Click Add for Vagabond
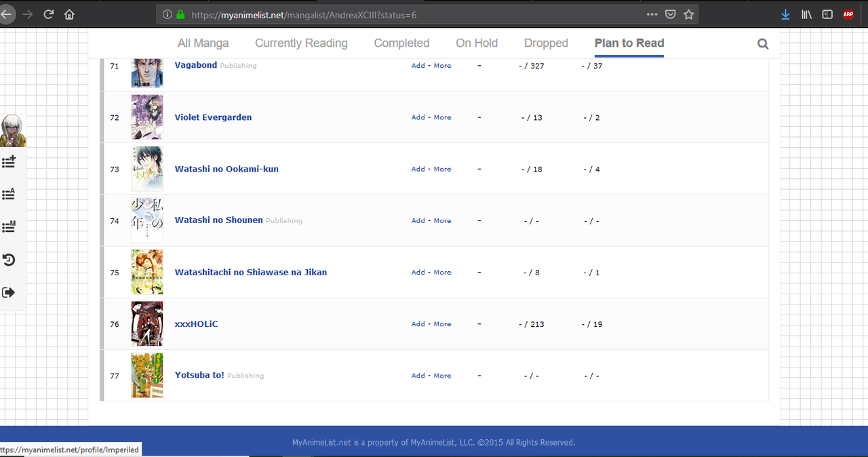 418,66
